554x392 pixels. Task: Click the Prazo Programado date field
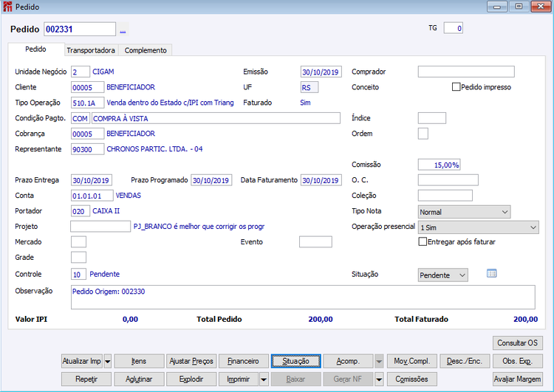point(211,180)
